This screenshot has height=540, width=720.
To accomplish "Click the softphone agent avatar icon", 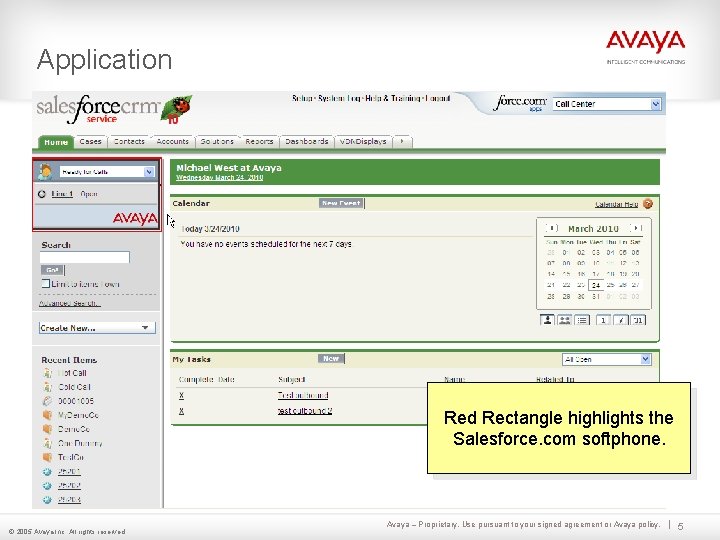I will click(x=45, y=172).
